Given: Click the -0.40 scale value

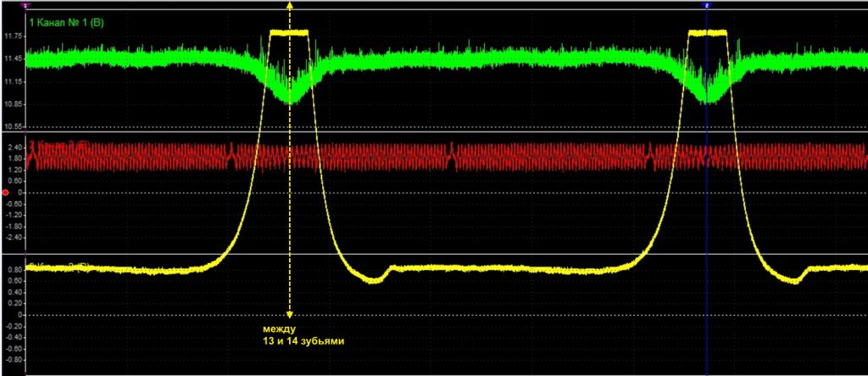Looking at the screenshot, I should [x=15, y=337].
